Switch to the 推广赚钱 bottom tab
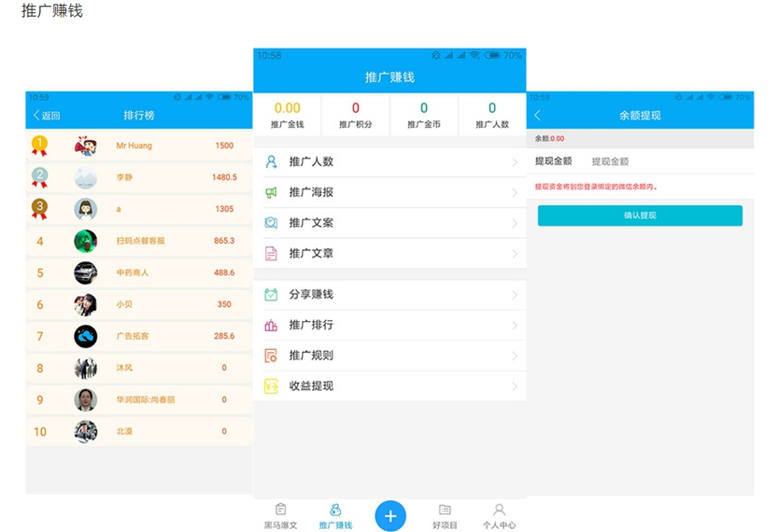778x532 pixels. 335,516
